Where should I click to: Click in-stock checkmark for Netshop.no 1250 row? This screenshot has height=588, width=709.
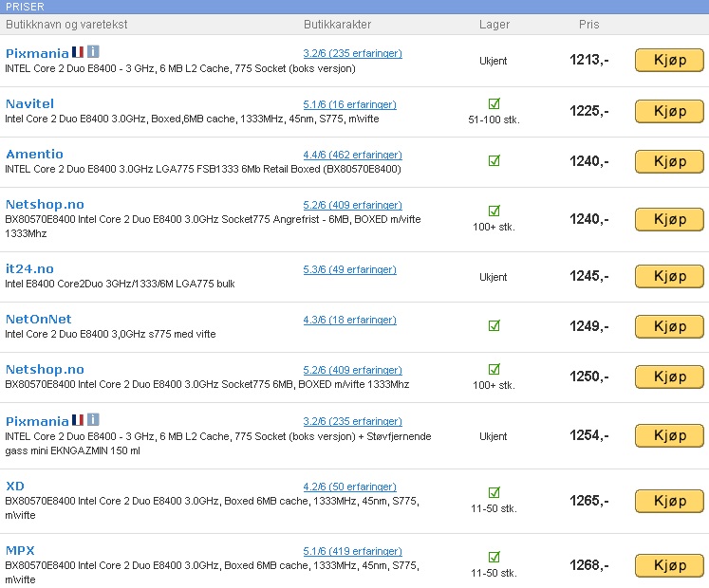pos(494,369)
